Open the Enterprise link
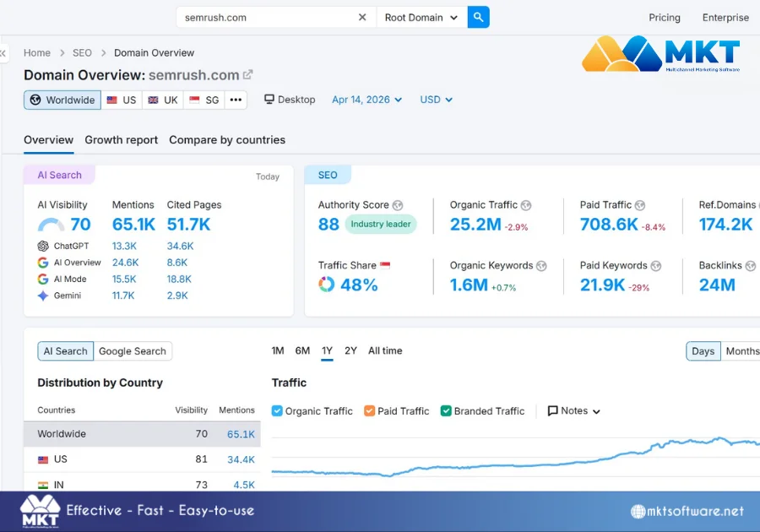Screen dimensions: 760x532 coord(725,18)
